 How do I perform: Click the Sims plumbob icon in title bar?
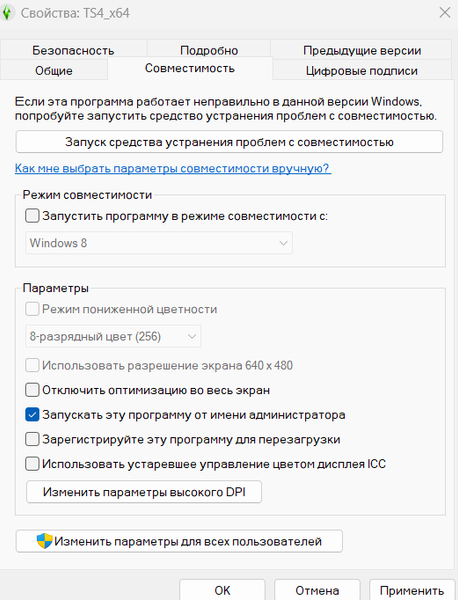point(7,13)
